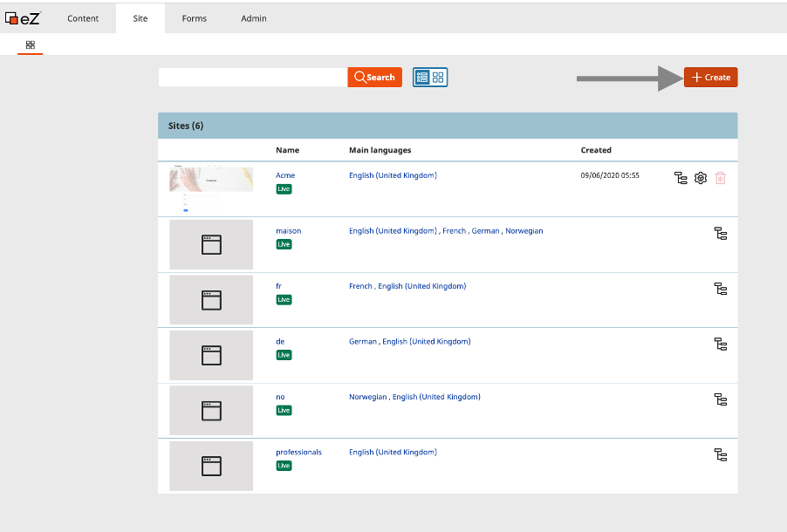Click inside the search input field
787x532 pixels.
(253, 77)
